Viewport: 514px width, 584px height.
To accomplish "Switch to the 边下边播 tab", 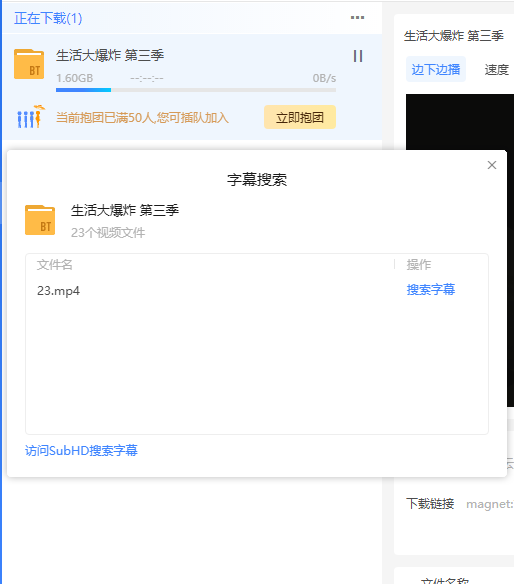I will (x=436, y=69).
